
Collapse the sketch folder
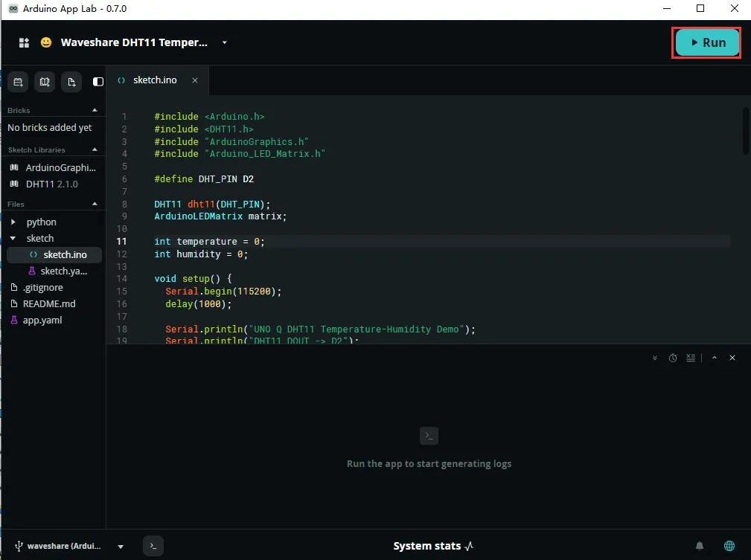coord(13,239)
